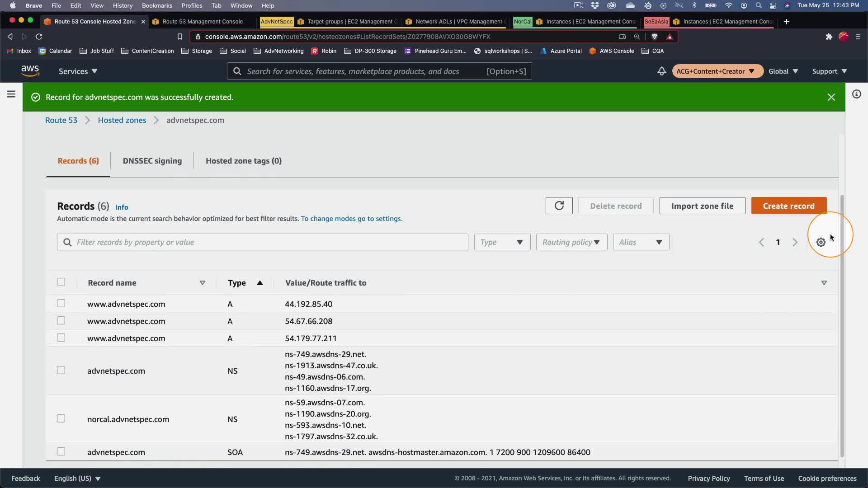Click the Brave Shields icon in address bar
Viewport: 868px width, 488px height.
click(654, 37)
